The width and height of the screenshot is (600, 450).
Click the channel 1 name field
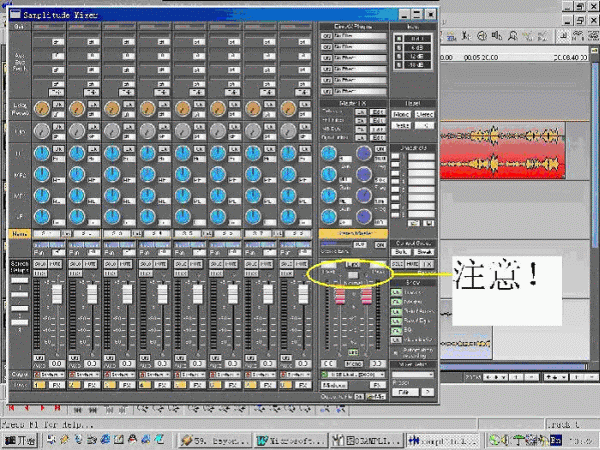tap(47, 233)
